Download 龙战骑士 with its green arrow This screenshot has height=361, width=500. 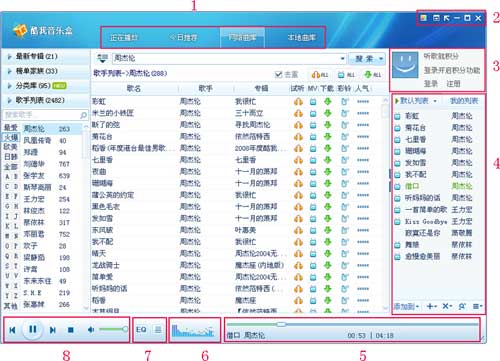click(328, 265)
